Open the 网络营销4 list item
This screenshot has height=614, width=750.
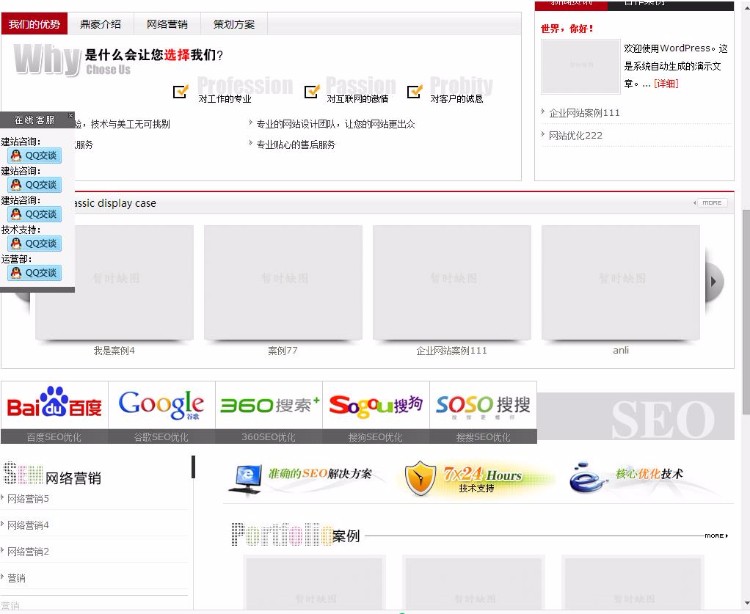[x=28, y=525]
